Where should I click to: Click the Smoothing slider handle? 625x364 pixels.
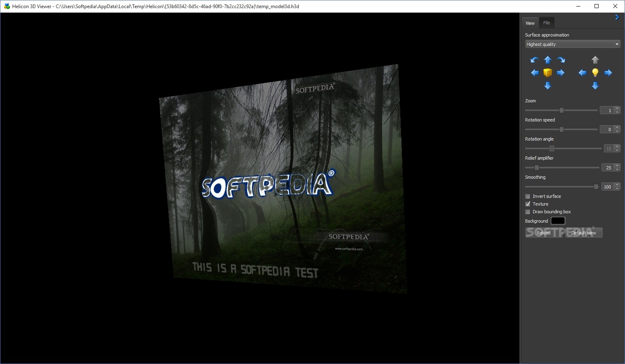596,187
